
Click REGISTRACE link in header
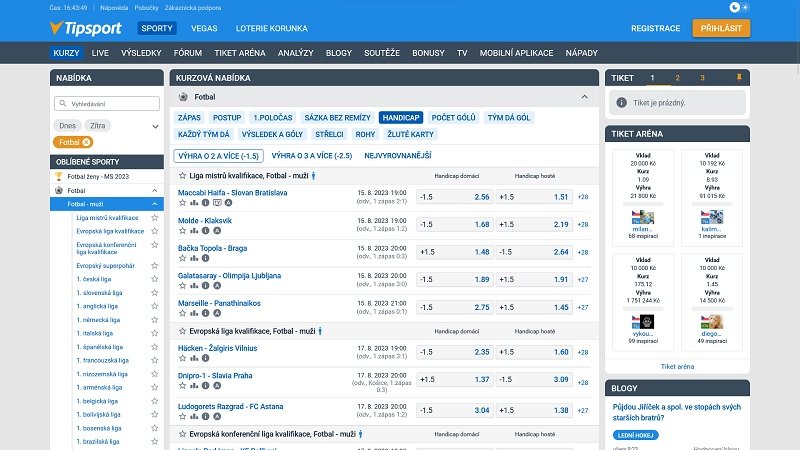[x=655, y=29]
